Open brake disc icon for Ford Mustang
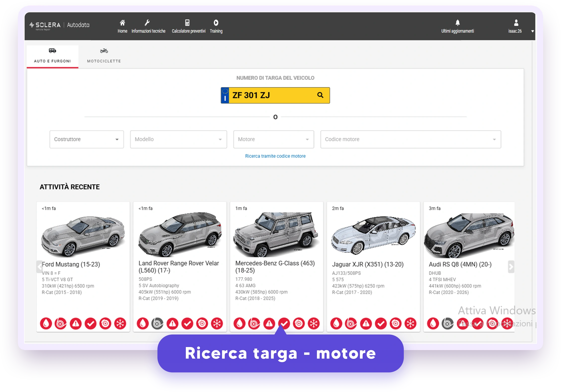Viewport: 561px width, 392px height. point(105,323)
